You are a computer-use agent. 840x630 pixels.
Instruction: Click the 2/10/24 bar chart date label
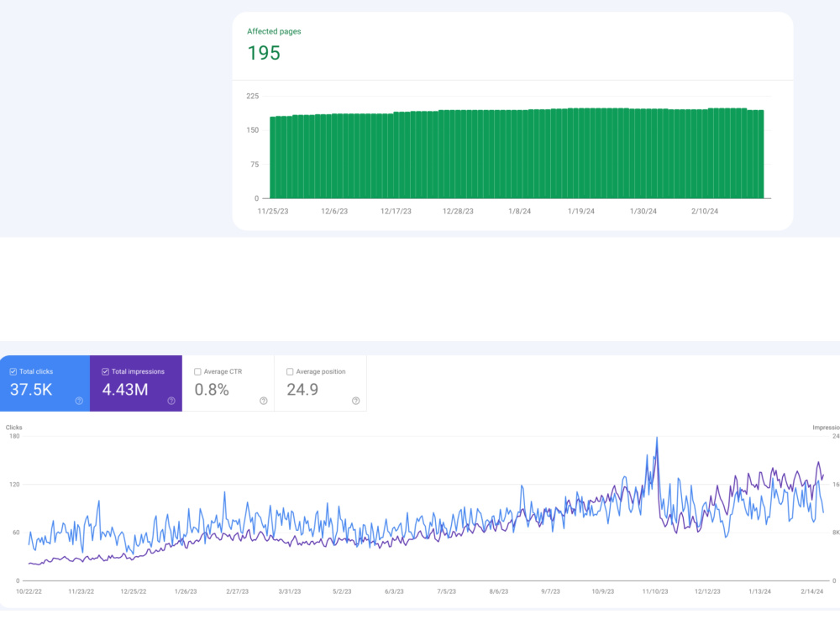pyautogui.click(x=705, y=211)
